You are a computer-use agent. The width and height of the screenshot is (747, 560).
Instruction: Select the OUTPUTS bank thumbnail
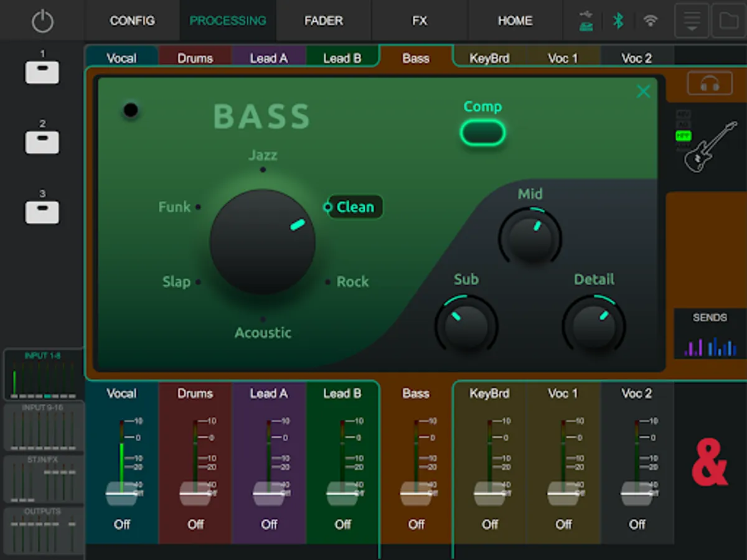[x=43, y=531]
